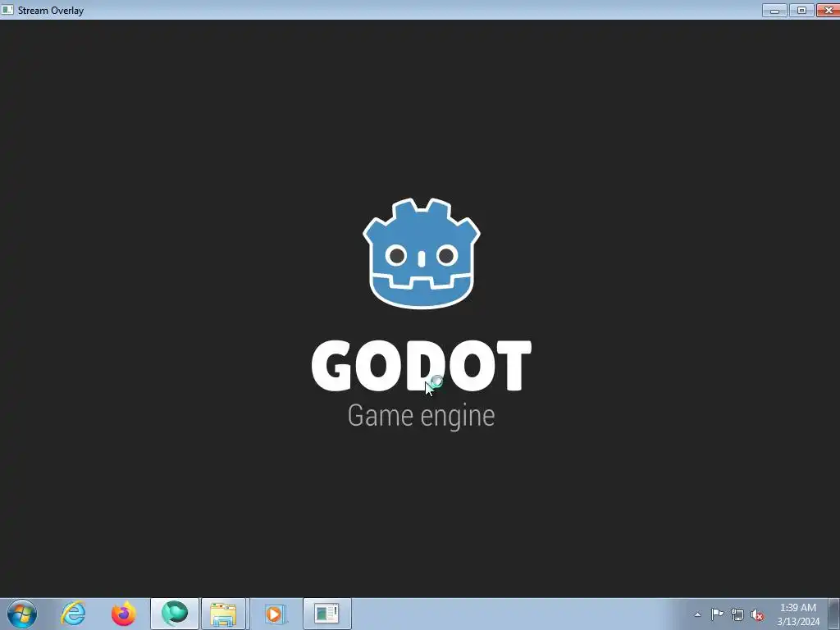The height and width of the screenshot is (630, 840).
Task: Open the clock showing 1:39 AM
Action: pos(797,614)
